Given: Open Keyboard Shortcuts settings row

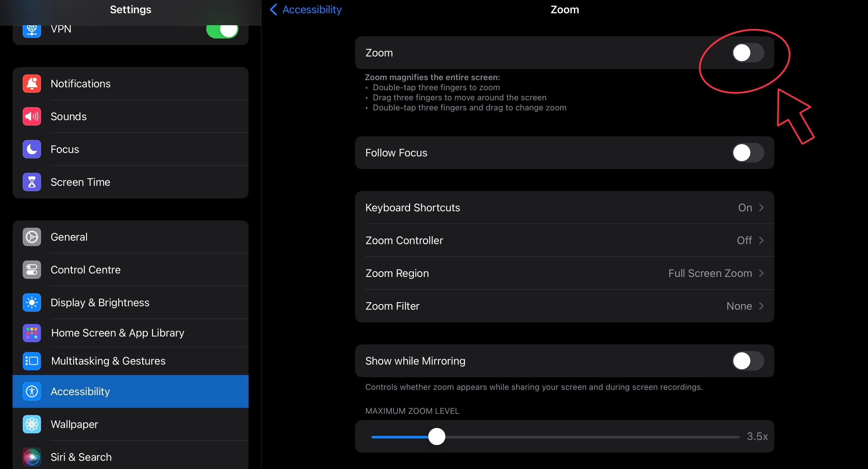Looking at the screenshot, I should coord(564,208).
